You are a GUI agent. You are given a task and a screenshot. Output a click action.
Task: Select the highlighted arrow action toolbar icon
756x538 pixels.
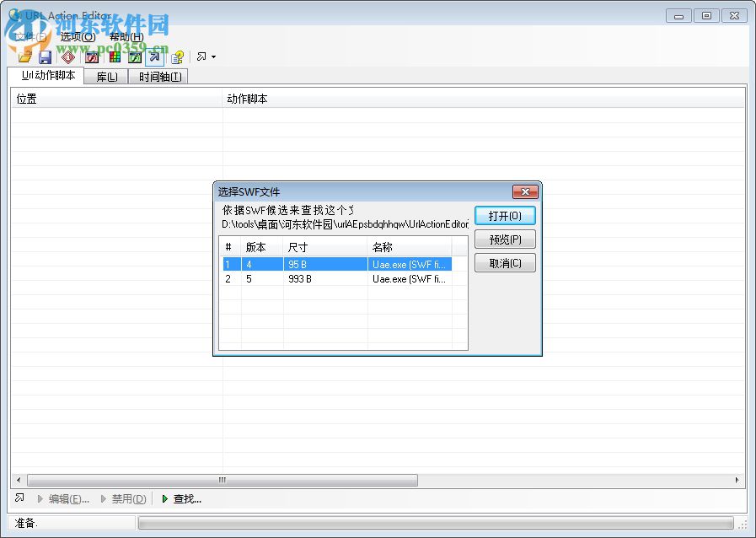pyautogui.click(x=154, y=56)
